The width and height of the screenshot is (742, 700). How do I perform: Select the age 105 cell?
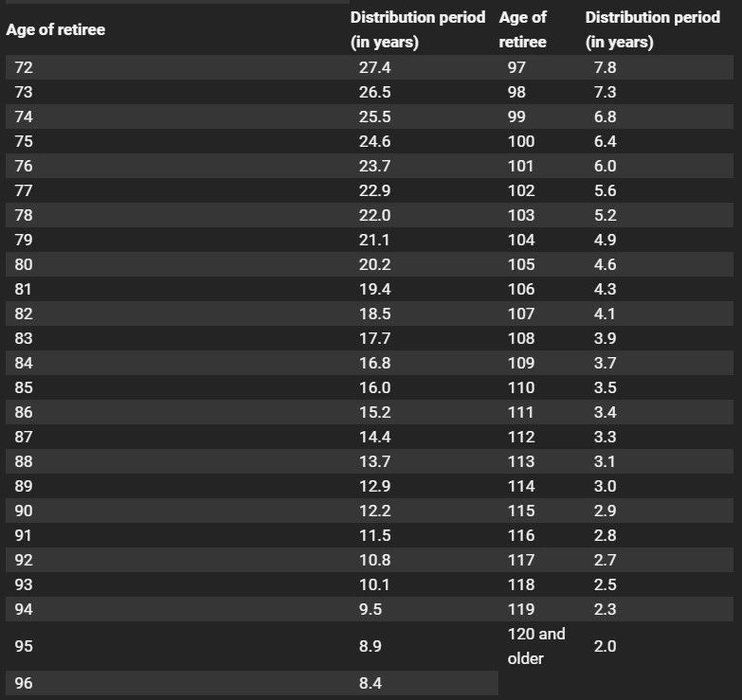[x=521, y=265]
